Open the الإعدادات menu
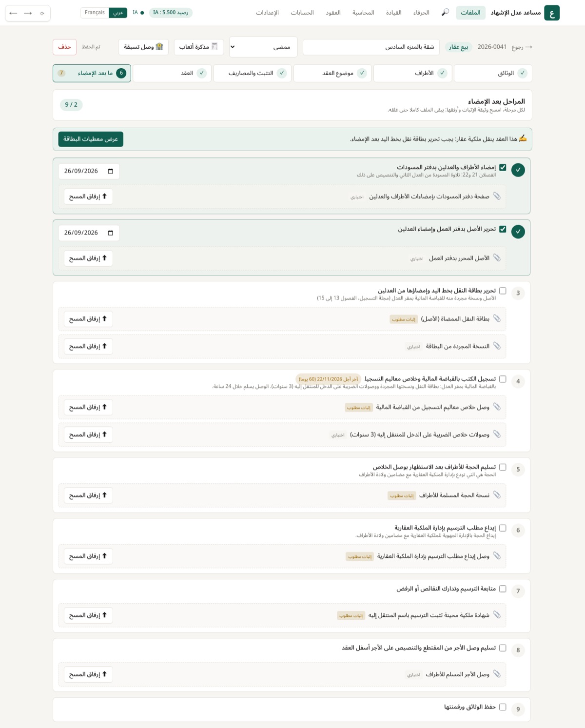Screen dimensions: 585x728 tap(267, 13)
